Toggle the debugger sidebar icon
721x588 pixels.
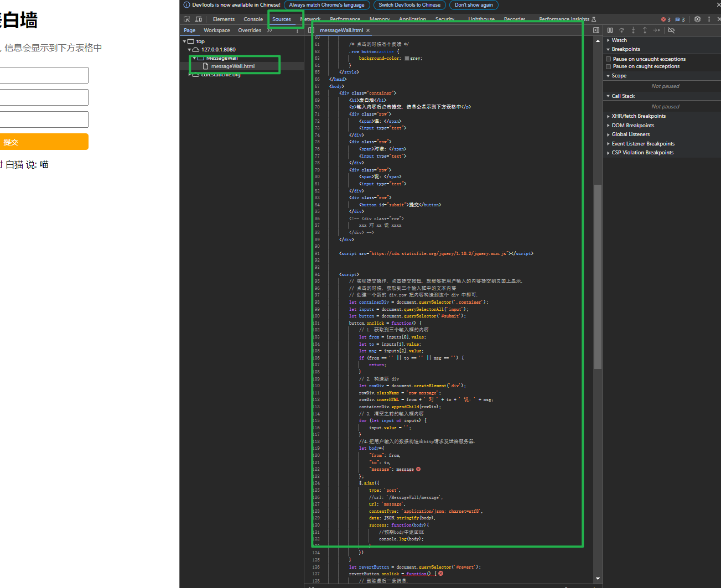(596, 30)
